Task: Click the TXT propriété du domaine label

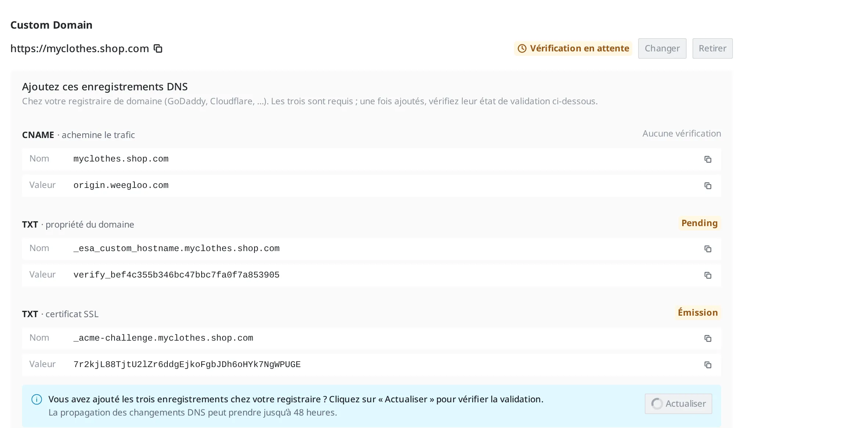Action: (78, 225)
